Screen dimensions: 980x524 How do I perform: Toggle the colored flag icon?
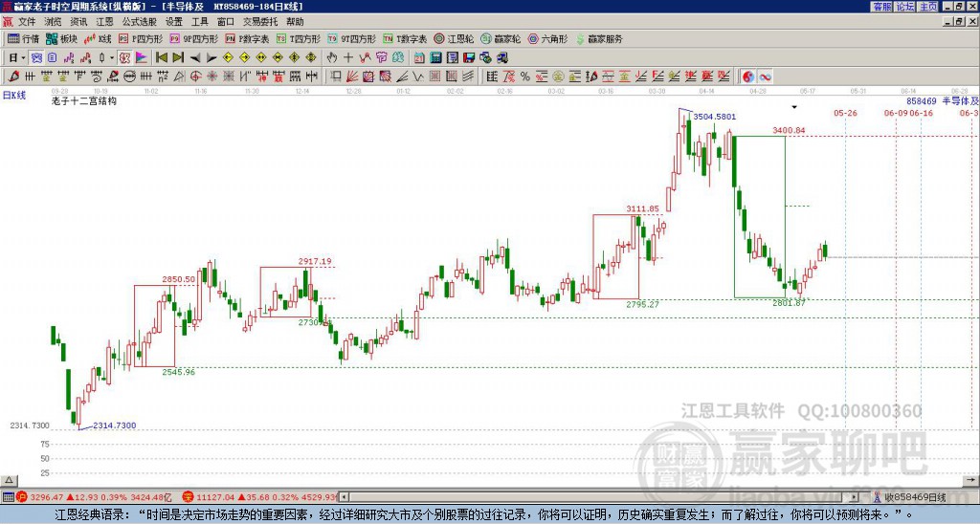coord(142,58)
